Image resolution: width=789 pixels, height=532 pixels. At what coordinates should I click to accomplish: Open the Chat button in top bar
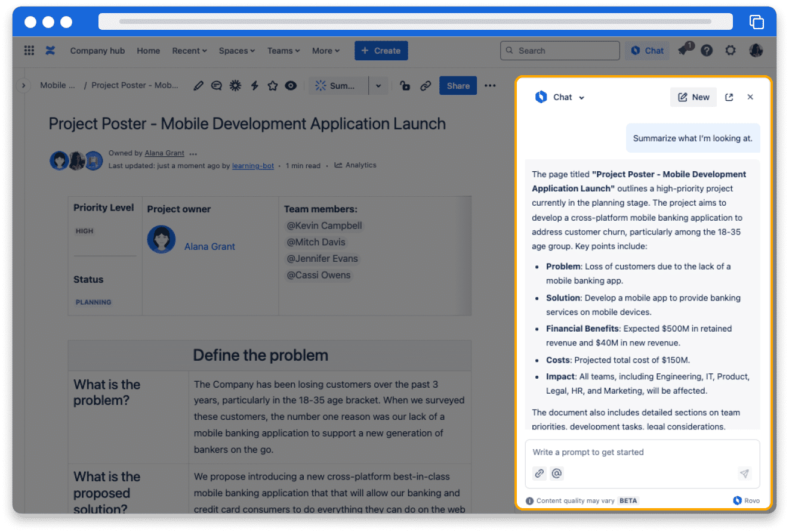coord(647,51)
